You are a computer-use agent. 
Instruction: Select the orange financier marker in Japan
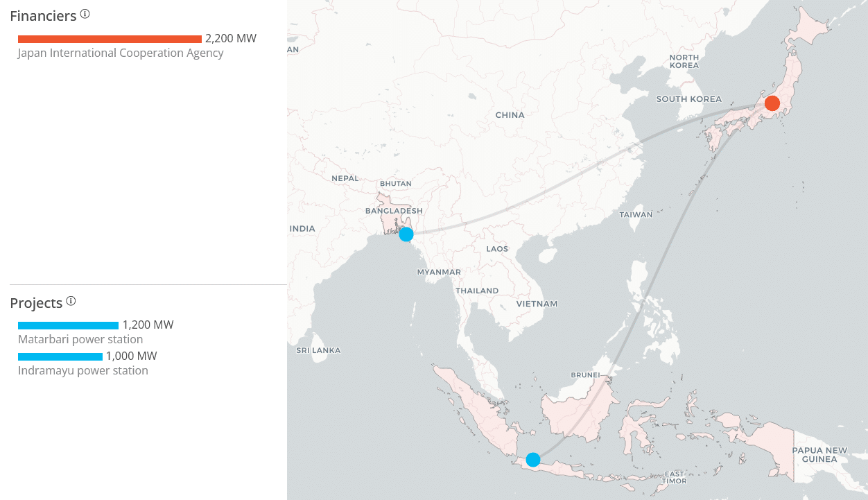tap(772, 103)
